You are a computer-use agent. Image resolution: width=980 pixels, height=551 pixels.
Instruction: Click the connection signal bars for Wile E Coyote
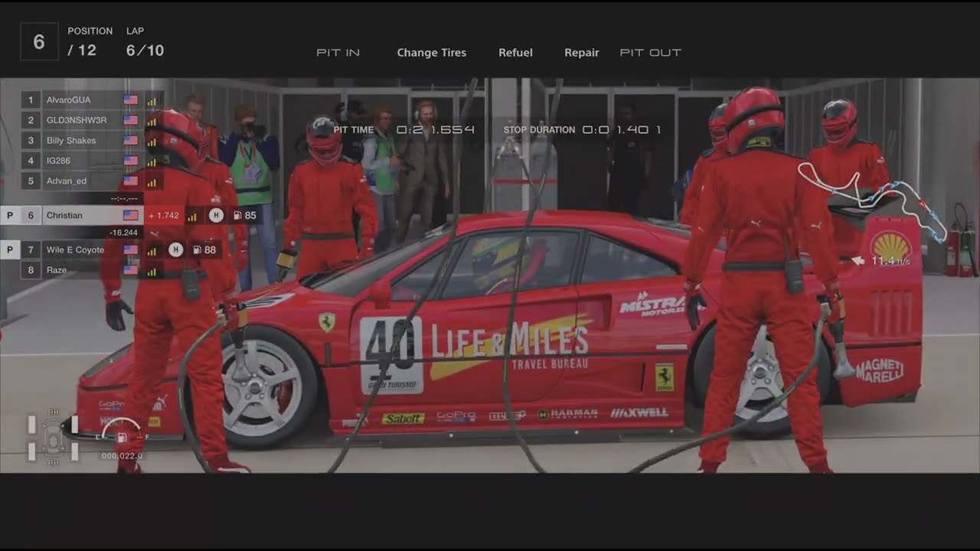[151, 249]
